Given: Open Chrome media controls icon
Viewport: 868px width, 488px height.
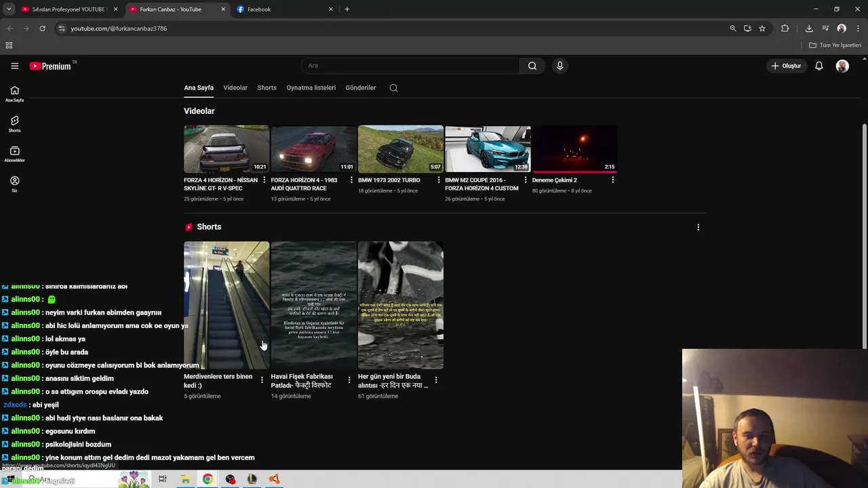Looking at the screenshot, I should 825,28.
